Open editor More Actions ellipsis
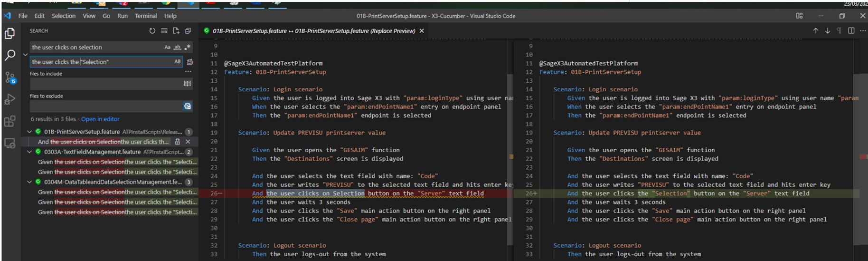Screen dimensions: 868x261 [862, 31]
